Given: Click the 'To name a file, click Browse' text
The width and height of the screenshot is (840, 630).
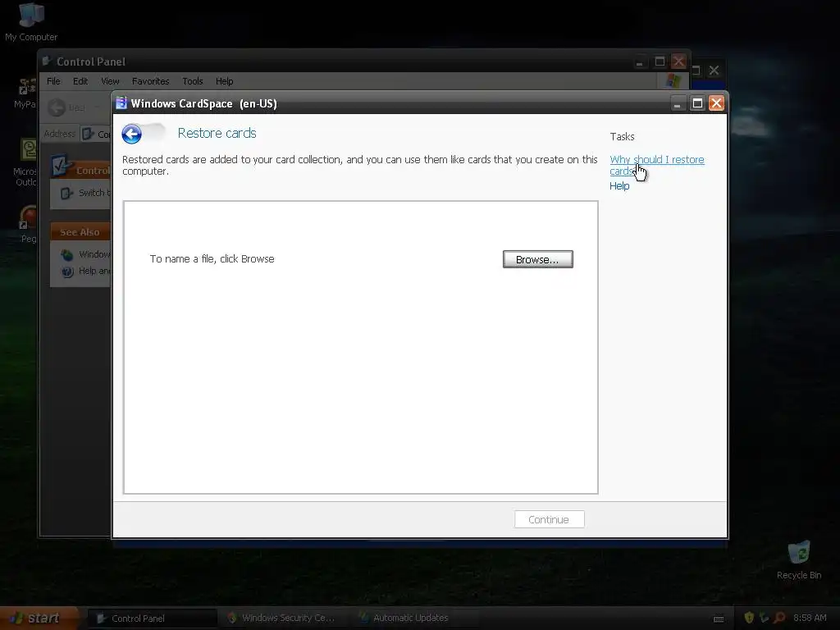Looking at the screenshot, I should click(212, 258).
